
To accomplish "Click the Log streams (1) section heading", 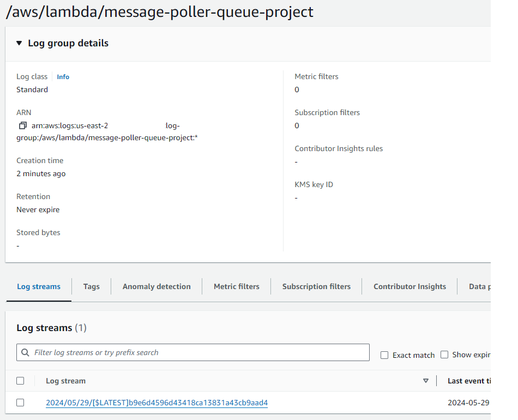I will tap(52, 328).
